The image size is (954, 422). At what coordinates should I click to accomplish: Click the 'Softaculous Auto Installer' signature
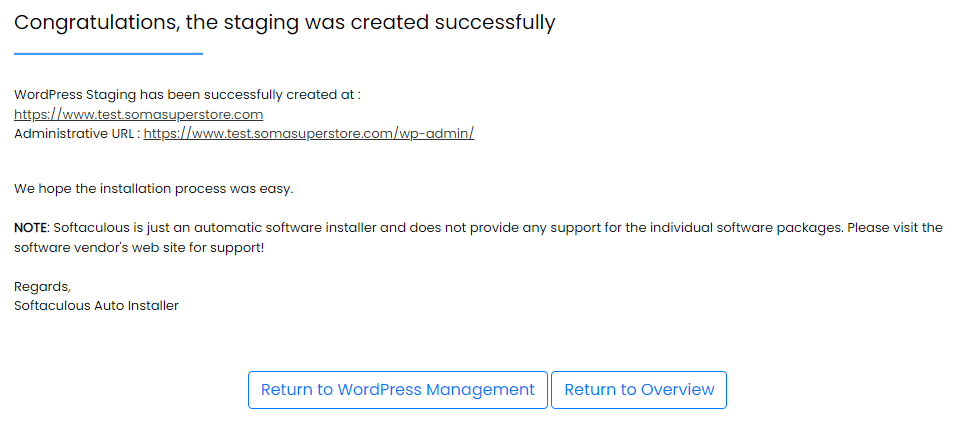(96, 306)
